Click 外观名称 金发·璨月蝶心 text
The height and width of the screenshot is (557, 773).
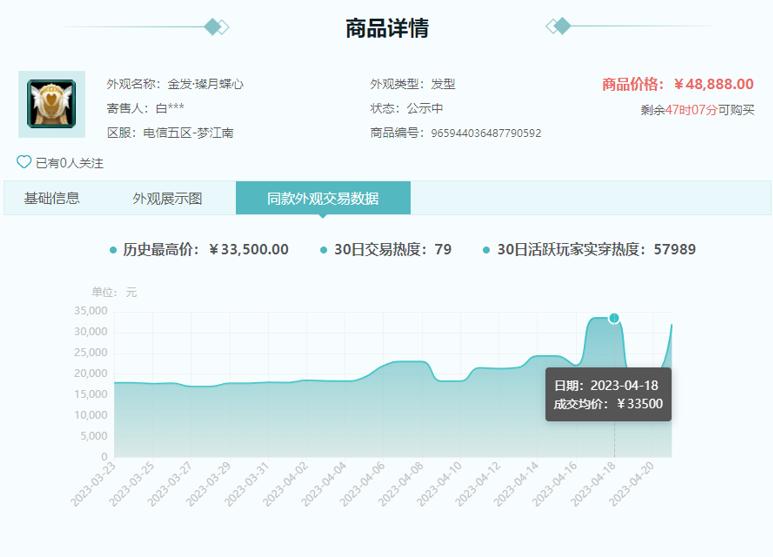(x=175, y=84)
